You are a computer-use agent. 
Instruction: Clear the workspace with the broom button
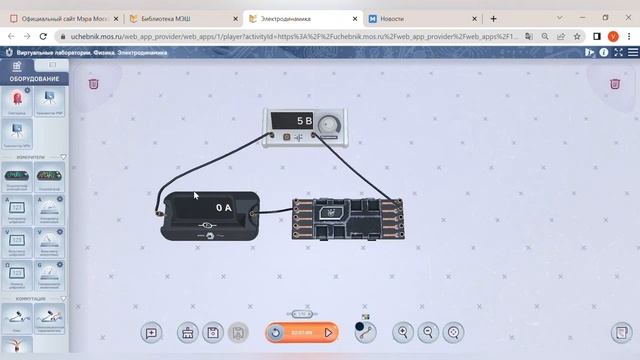187,333
